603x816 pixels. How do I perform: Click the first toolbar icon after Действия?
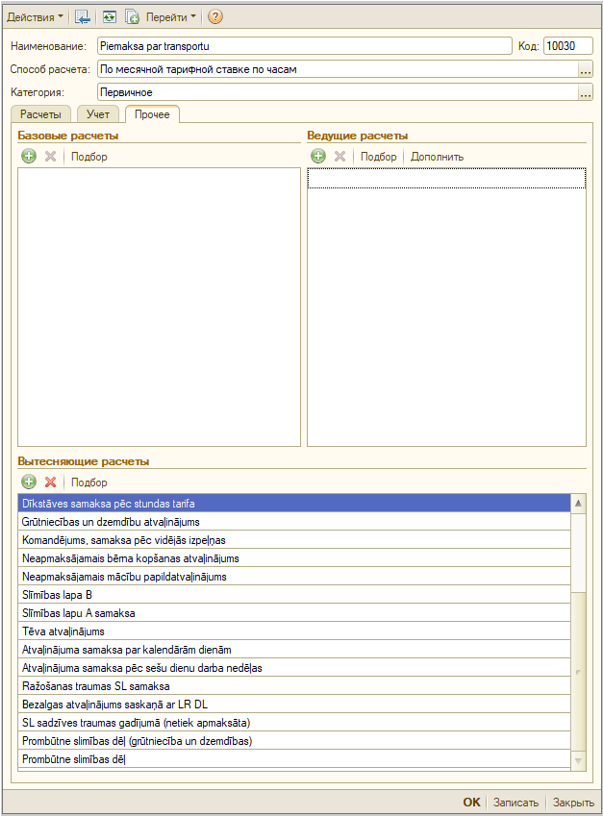click(x=83, y=17)
